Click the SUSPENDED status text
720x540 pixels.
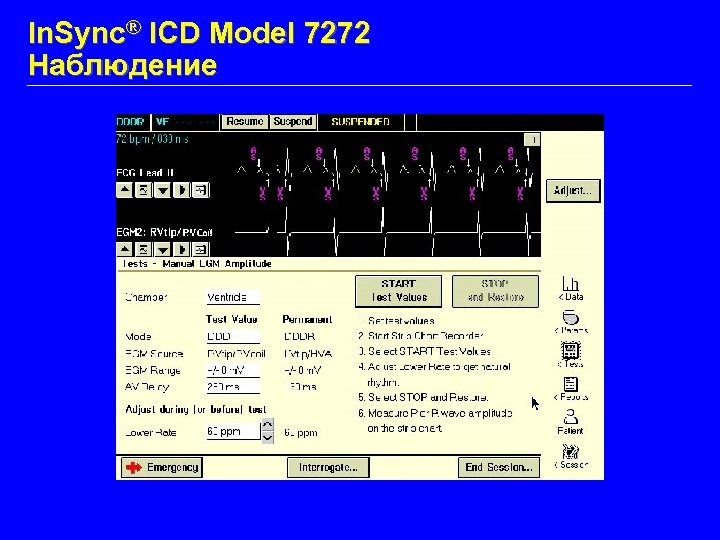(x=360, y=122)
